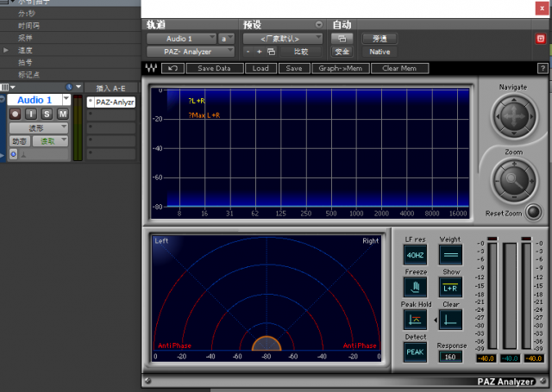Screen dimensions: 552x392
Task: Click the left channel level meter bar
Action: (492, 296)
